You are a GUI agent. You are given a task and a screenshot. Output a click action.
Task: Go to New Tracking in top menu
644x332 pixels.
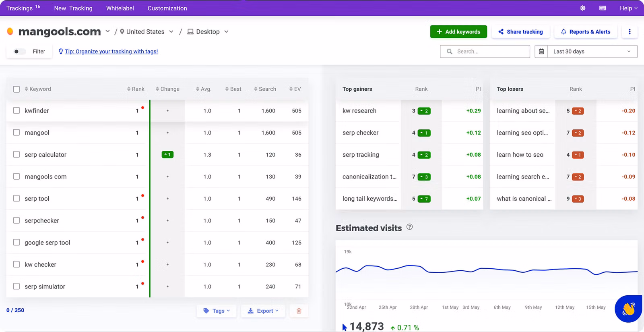click(x=73, y=8)
